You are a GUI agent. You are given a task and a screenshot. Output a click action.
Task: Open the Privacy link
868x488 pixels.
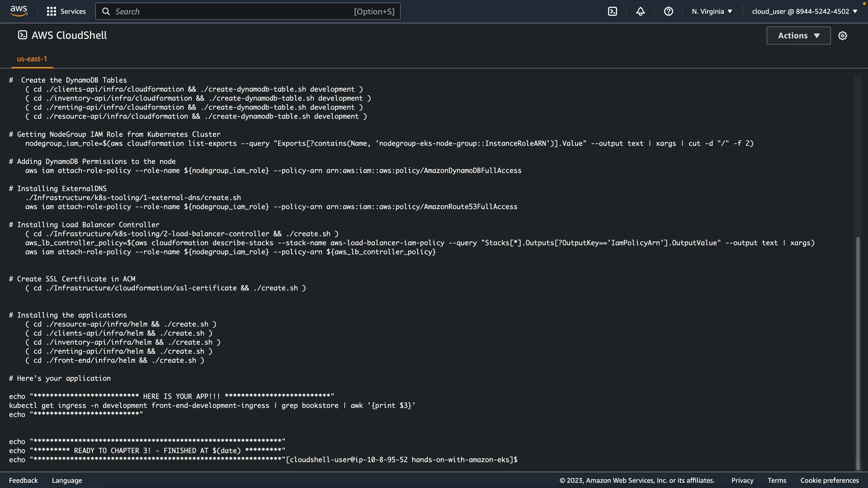tap(742, 480)
